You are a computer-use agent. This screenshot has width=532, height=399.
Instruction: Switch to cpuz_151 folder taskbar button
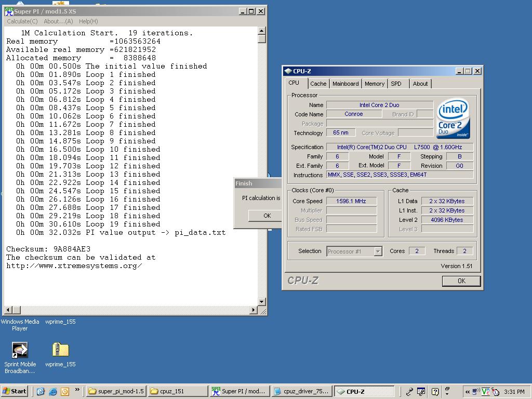pyautogui.click(x=178, y=391)
